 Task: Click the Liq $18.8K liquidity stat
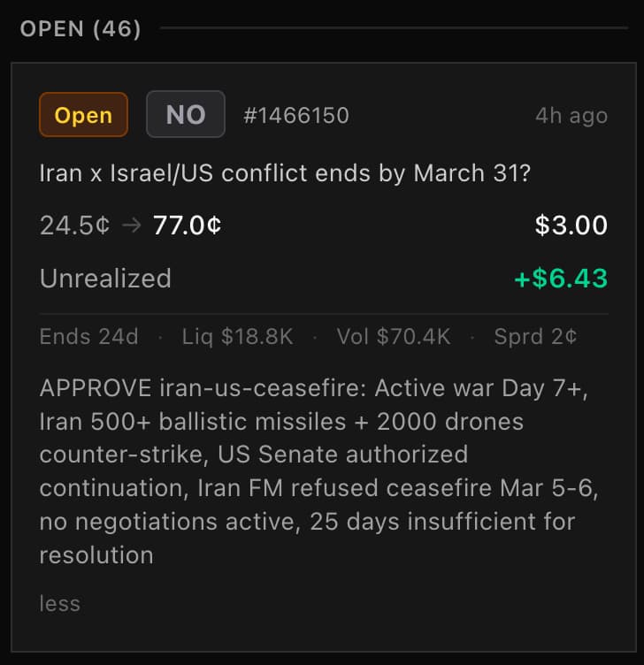click(x=237, y=337)
